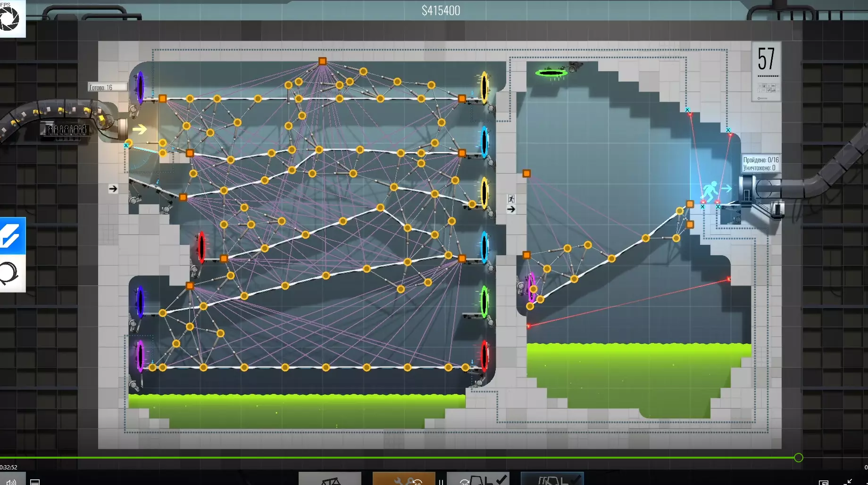Open the balance-scale stress view button
Image resolution: width=868 pixels, height=485 pixels.
[330, 479]
